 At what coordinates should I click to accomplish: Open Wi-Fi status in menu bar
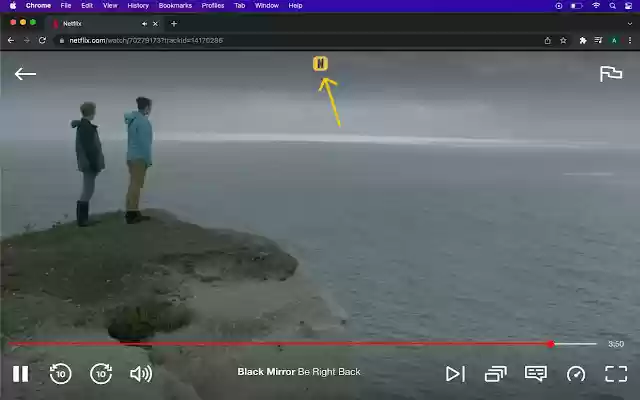(596, 6)
